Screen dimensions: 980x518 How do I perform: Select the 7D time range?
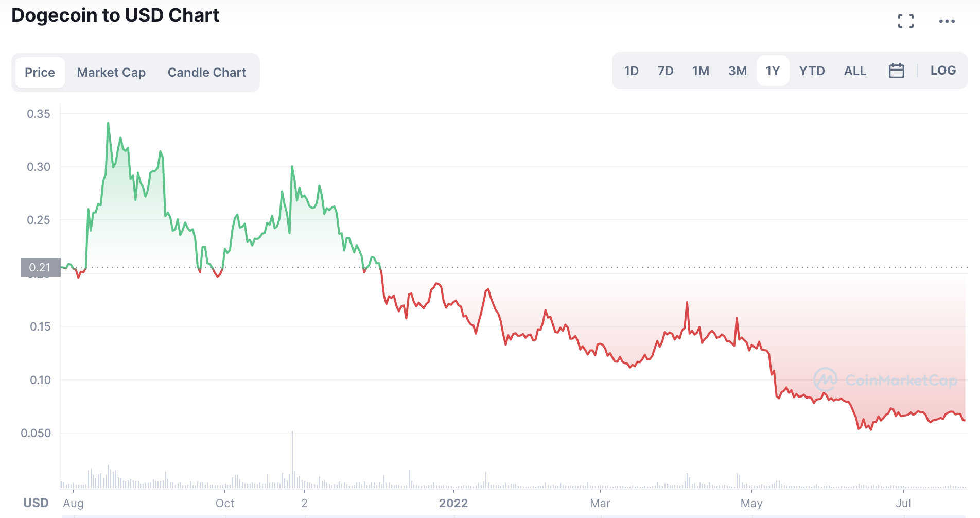[x=666, y=71]
